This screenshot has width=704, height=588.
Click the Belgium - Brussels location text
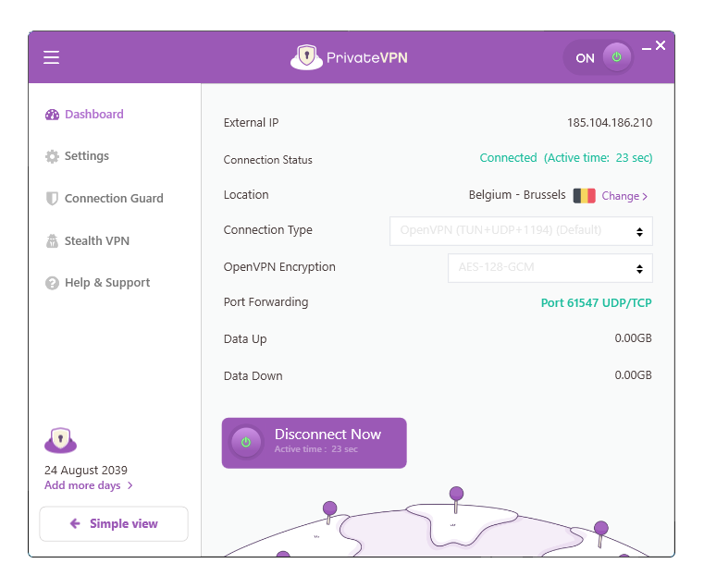coord(517,195)
